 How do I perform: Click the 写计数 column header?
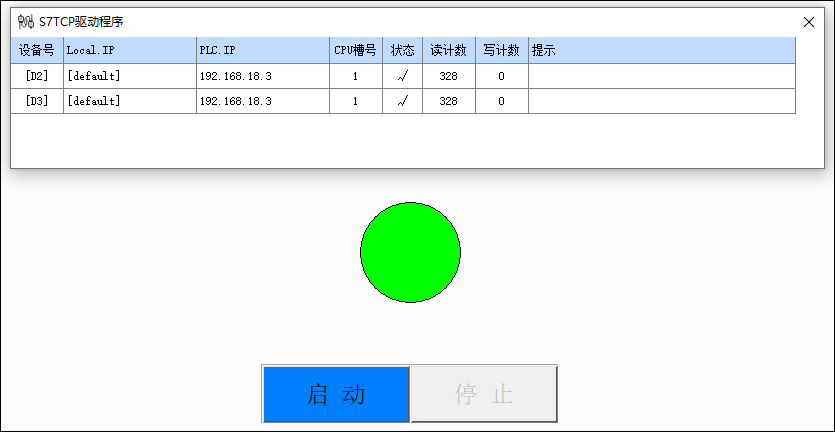pyautogui.click(x=502, y=51)
